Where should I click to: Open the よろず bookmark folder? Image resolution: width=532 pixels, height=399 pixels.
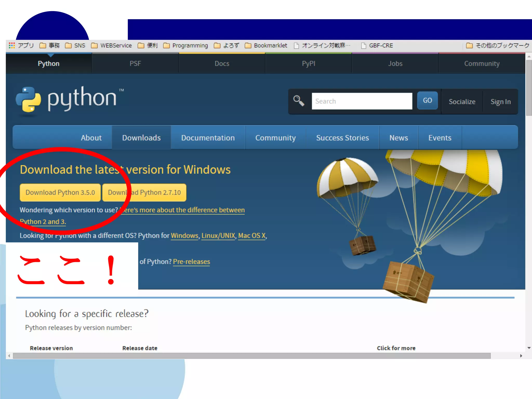click(x=226, y=45)
